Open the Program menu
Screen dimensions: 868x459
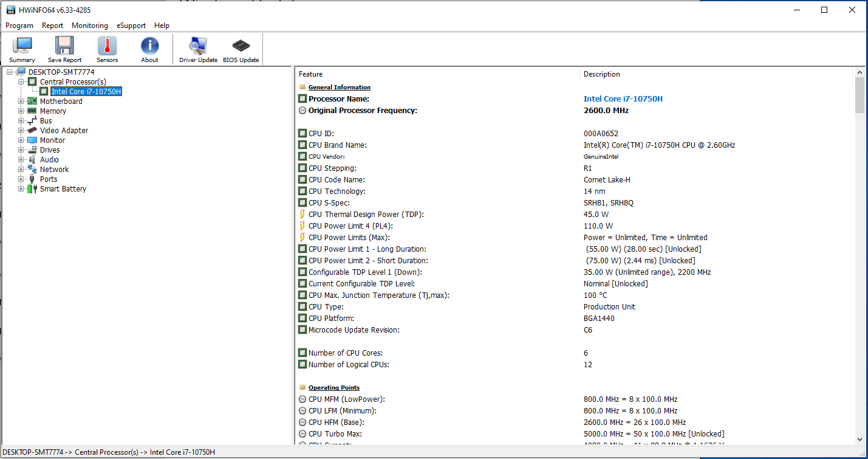point(19,26)
